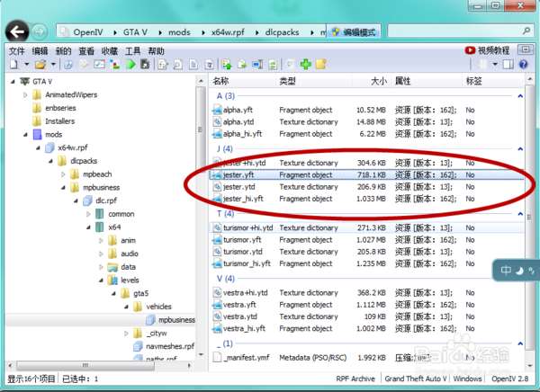Click OpenIV in the breadcrumb path

88,32
